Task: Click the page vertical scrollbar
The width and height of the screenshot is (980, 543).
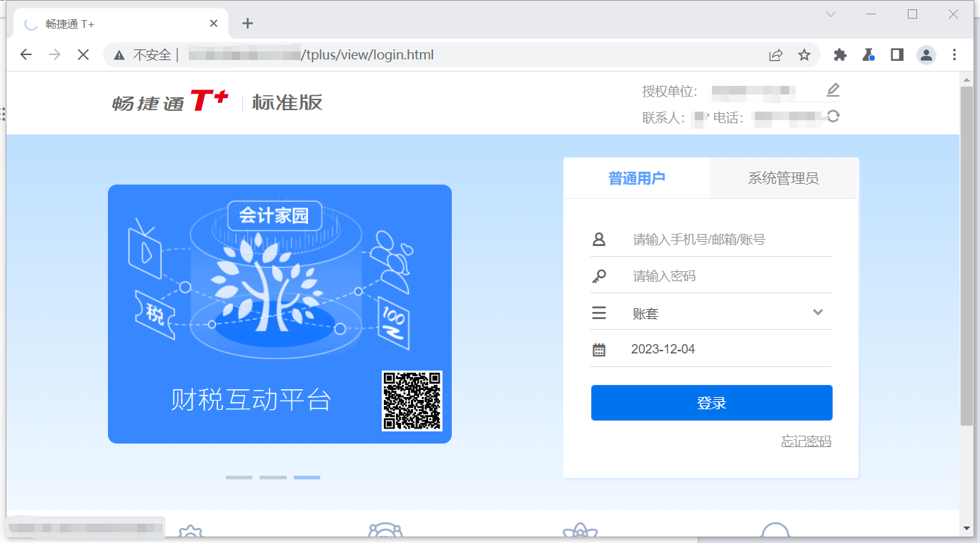Action: (x=966, y=258)
